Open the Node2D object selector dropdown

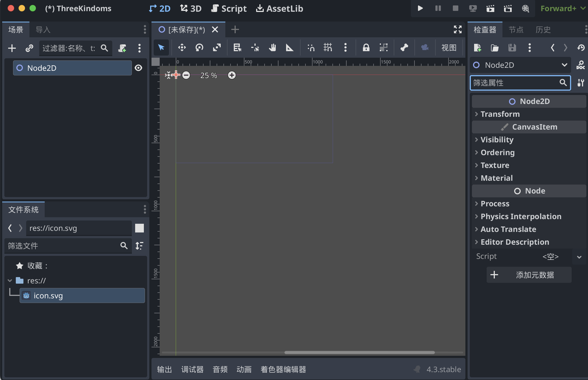tap(520, 65)
